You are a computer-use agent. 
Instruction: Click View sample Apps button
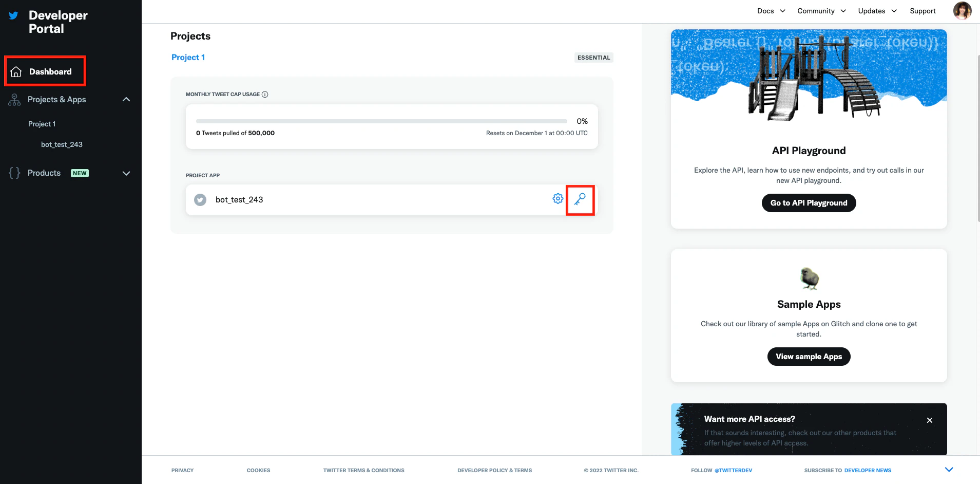coord(809,357)
